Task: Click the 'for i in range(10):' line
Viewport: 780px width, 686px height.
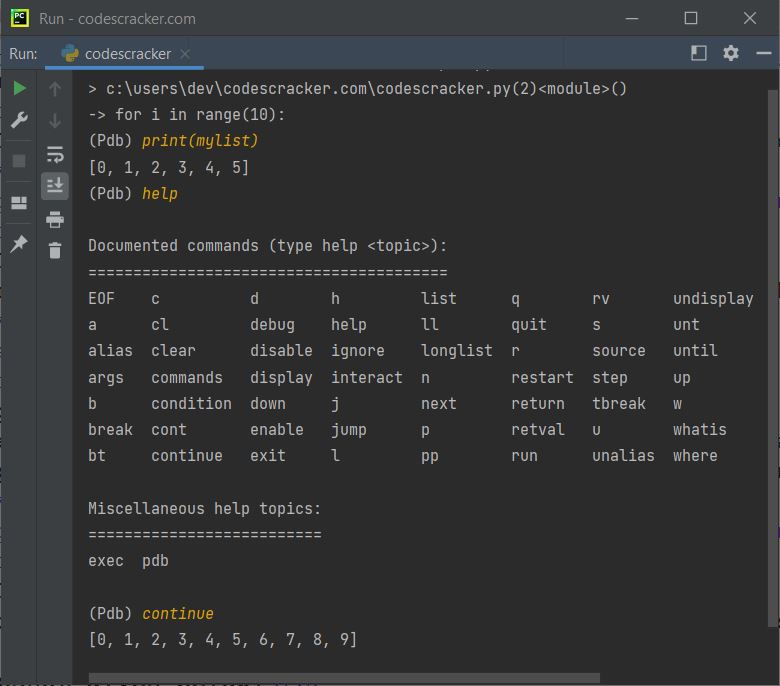Action: 187,115
